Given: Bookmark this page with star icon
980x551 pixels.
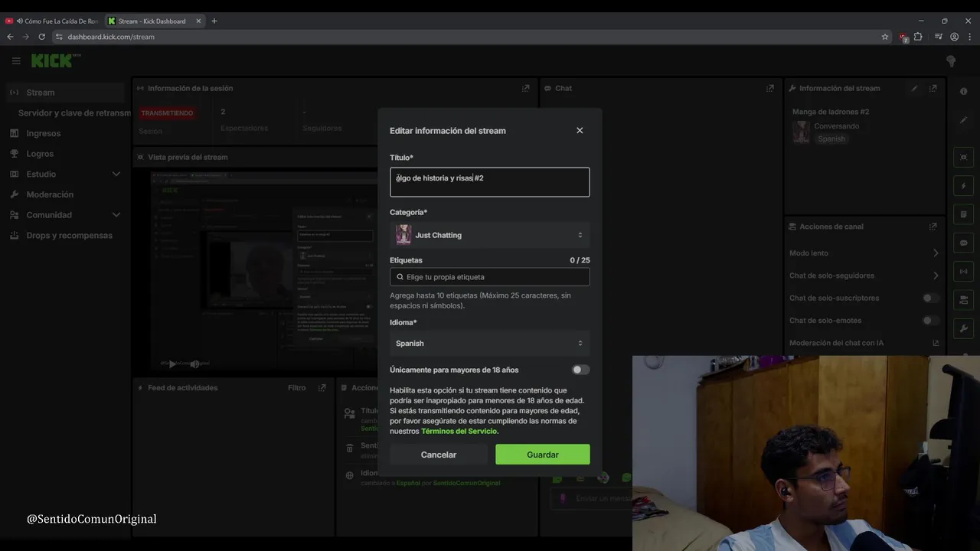Looking at the screenshot, I should tap(885, 37).
